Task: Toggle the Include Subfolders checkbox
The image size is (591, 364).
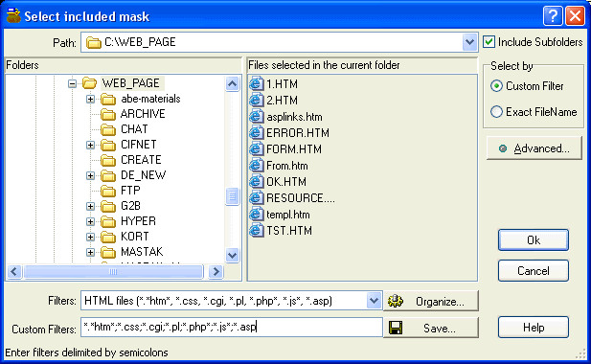Action: click(x=489, y=42)
